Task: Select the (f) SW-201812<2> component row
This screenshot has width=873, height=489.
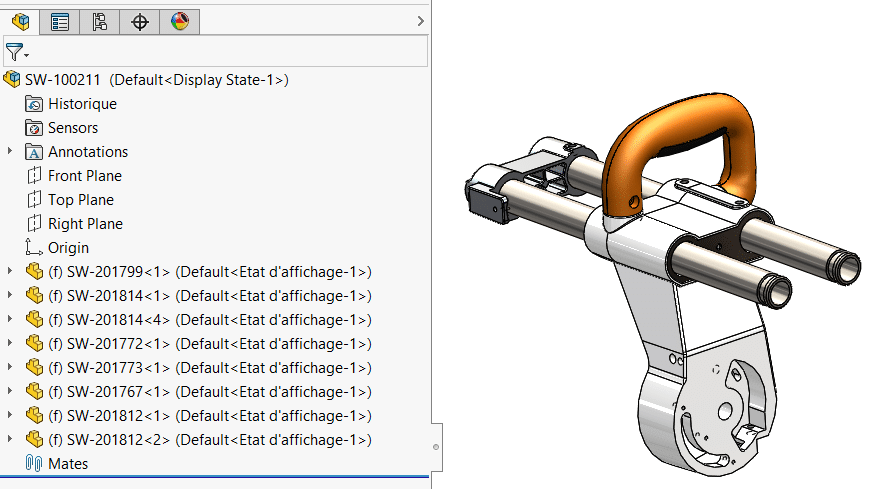Action: [210, 439]
